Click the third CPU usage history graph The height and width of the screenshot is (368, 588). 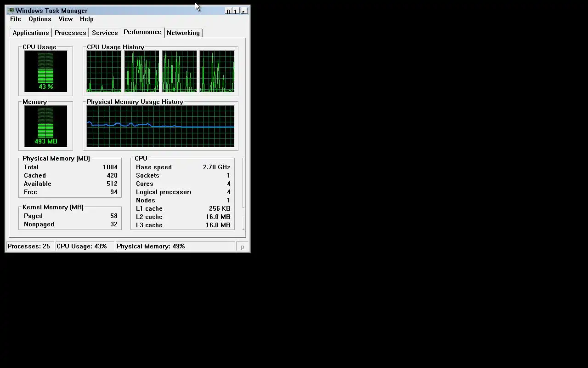tap(180, 71)
